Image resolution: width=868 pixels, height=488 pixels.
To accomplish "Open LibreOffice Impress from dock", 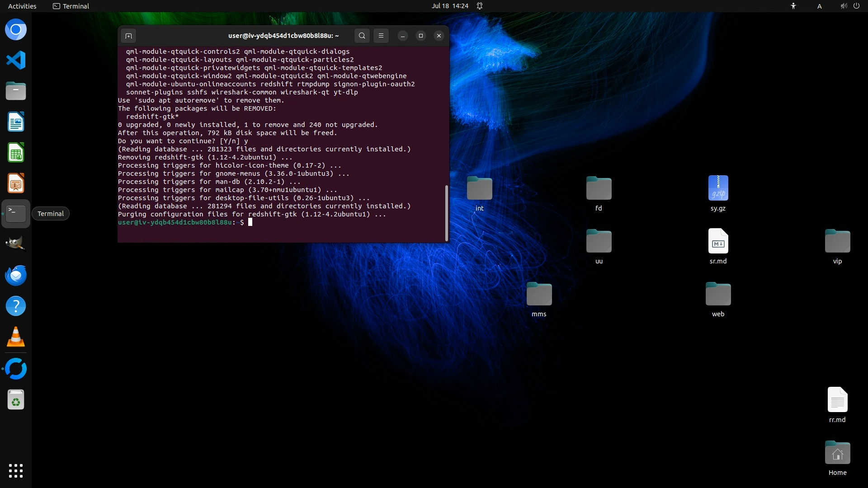I will tap(16, 183).
